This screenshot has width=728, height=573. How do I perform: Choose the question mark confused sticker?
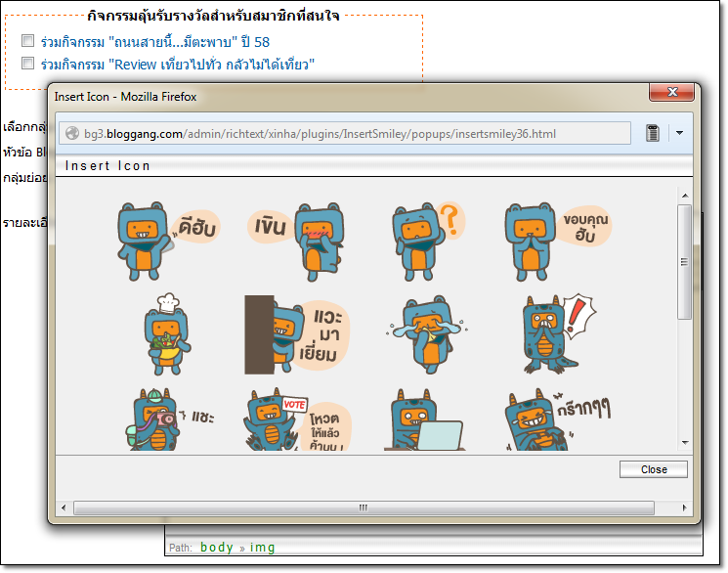tap(428, 242)
